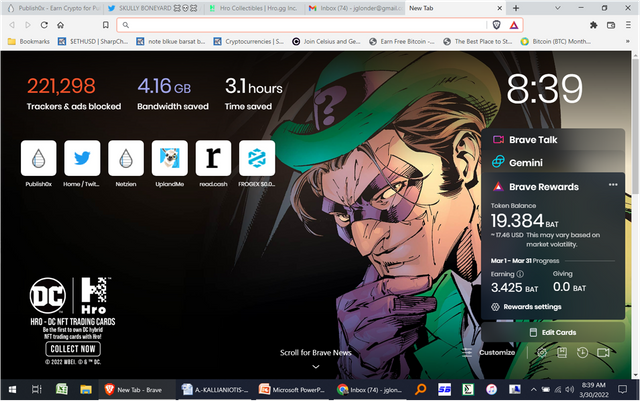Click the Windows Start button
This screenshot has width=640, height=401.
tap(12, 390)
